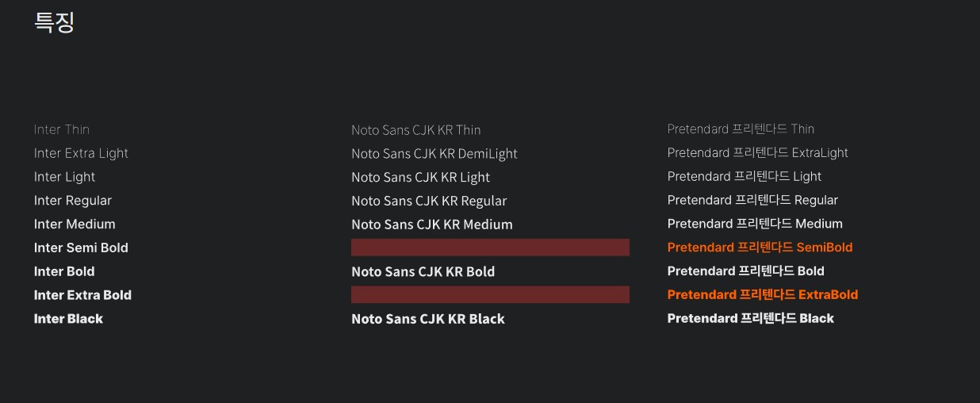This screenshot has width=980, height=403.
Task: Click Pretendard 프리텐다드 Thin sample
Action: click(741, 129)
